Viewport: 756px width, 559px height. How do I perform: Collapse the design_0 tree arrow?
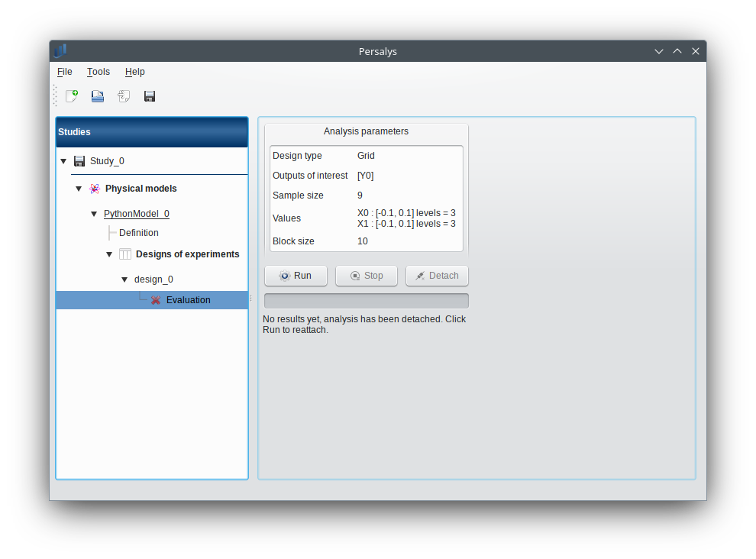pyautogui.click(x=124, y=279)
